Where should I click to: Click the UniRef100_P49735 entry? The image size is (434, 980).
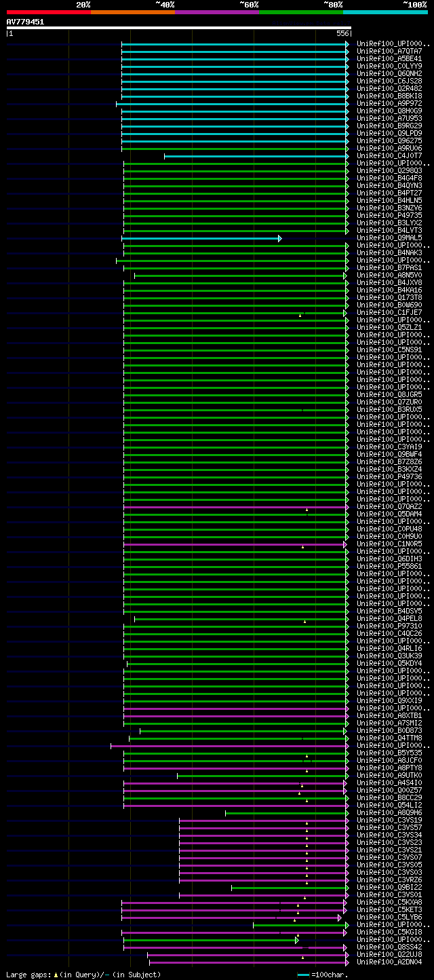coord(389,216)
